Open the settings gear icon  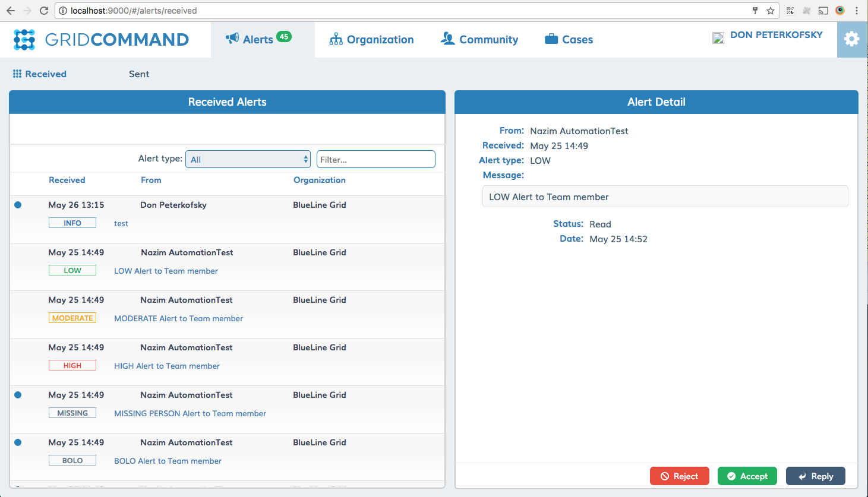pyautogui.click(x=852, y=39)
